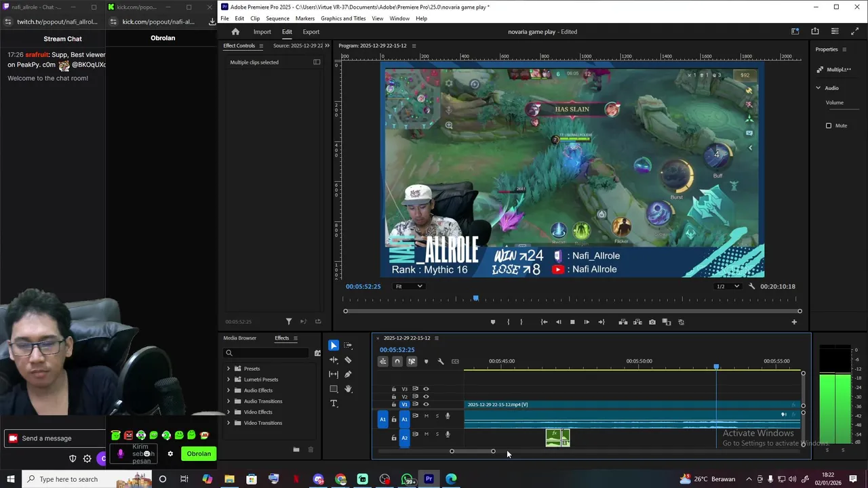The height and width of the screenshot is (488, 868).
Task: Check the Mute checkbox in Properties
Action: tap(829, 125)
